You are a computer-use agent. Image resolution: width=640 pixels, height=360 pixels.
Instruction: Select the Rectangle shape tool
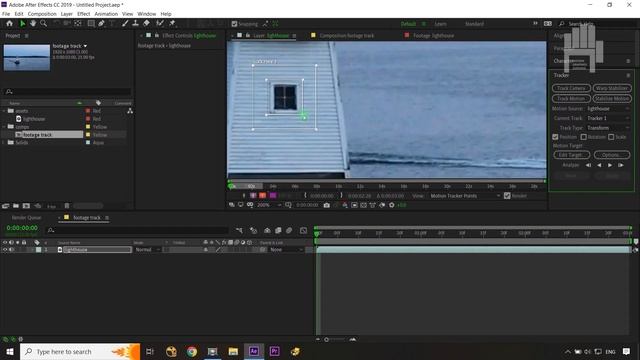(91, 24)
